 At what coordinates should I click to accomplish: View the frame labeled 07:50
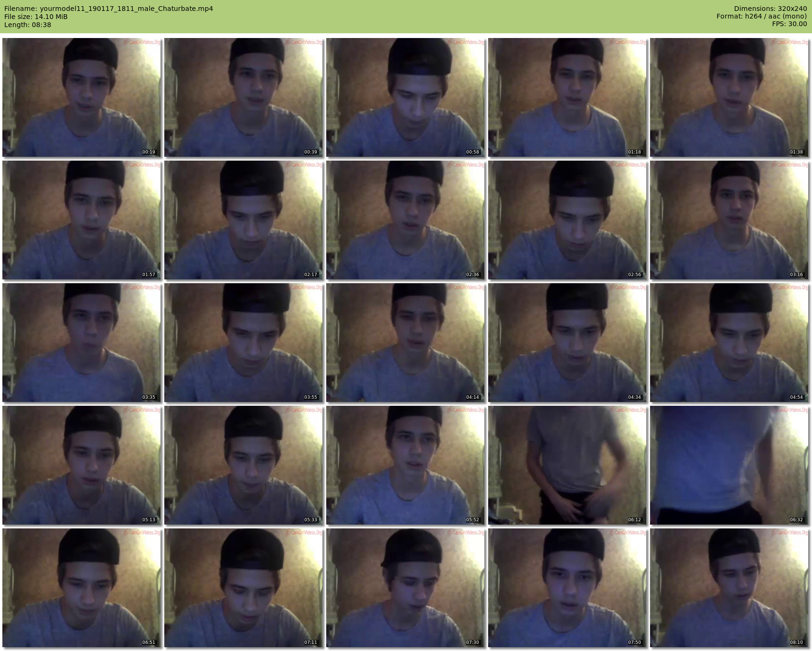pos(567,588)
